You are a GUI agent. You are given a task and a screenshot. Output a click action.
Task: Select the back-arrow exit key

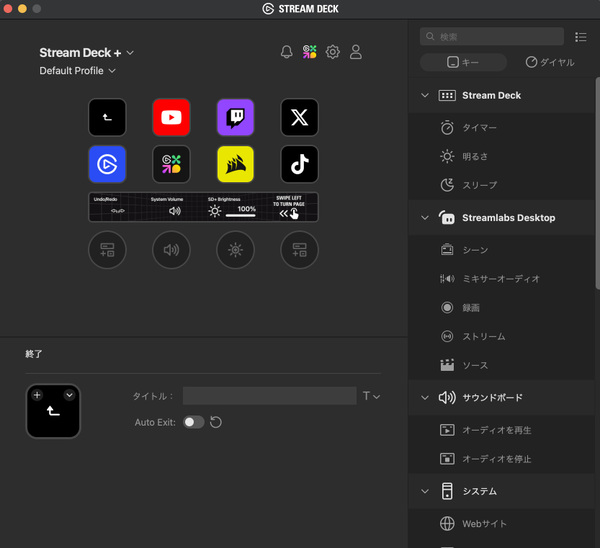107,117
